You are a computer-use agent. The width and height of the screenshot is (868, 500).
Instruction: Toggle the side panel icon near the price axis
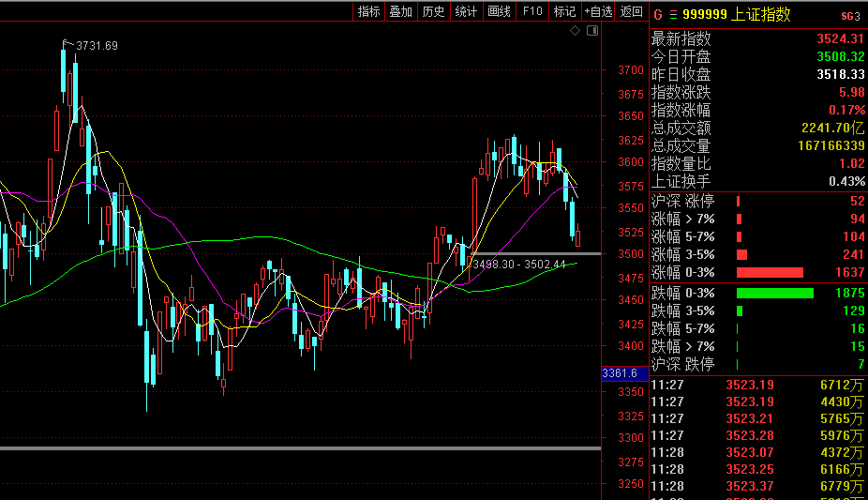pos(591,31)
